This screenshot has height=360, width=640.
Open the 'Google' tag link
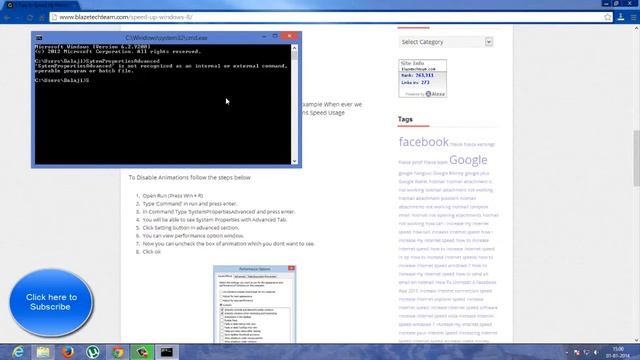468,160
